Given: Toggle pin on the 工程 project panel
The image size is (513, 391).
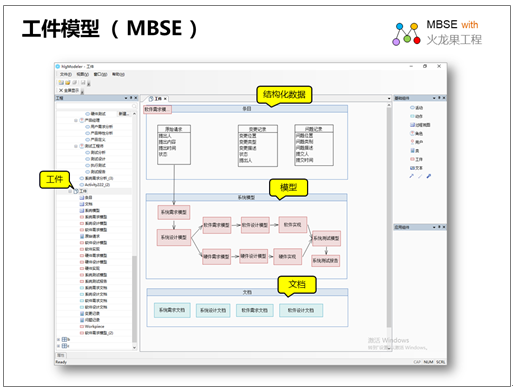Looking at the screenshot, I should pyautogui.click(x=131, y=98).
